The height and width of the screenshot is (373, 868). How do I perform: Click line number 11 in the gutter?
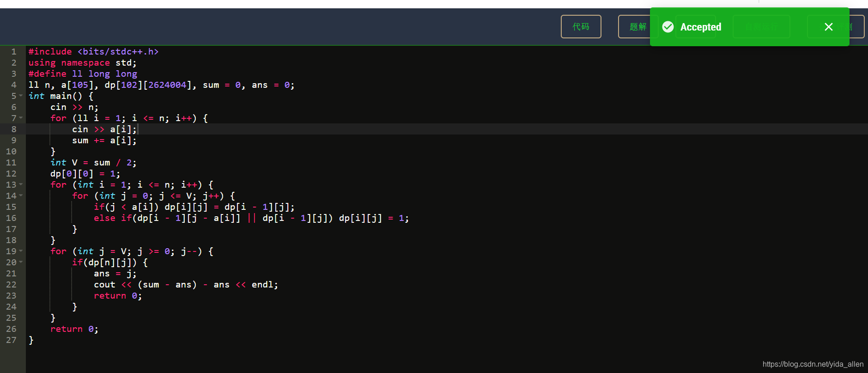click(11, 162)
